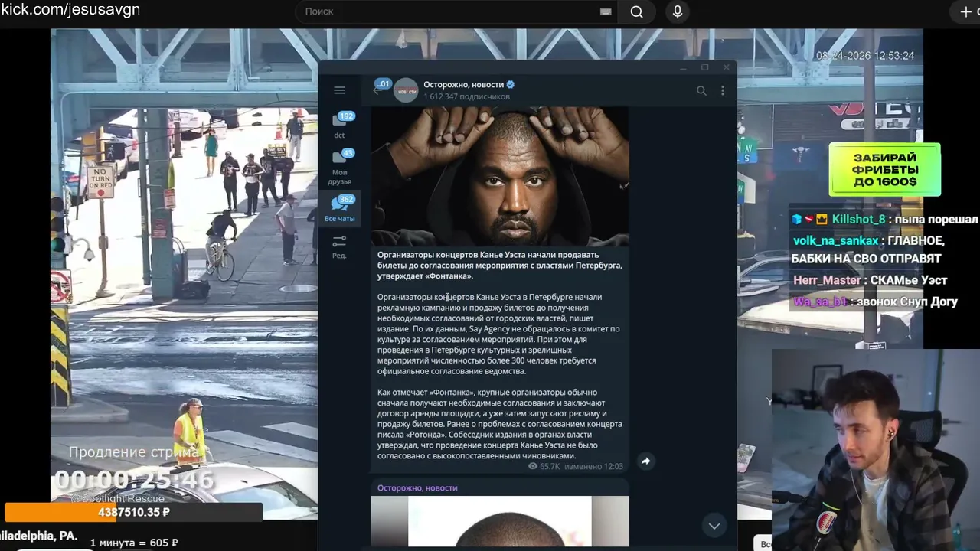This screenshot has width=980, height=551.
Task: Click the звонок Снуп Догу chat message
Action: point(907,302)
